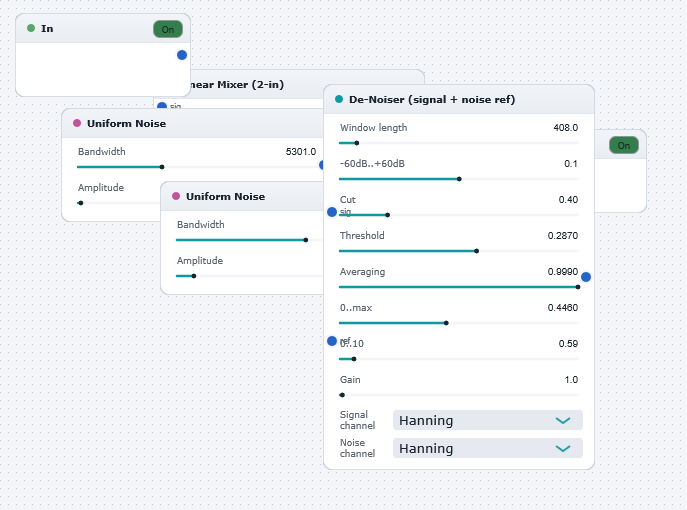The width and height of the screenshot is (687, 510).
Task: Select the In node title
Action: 47,28
